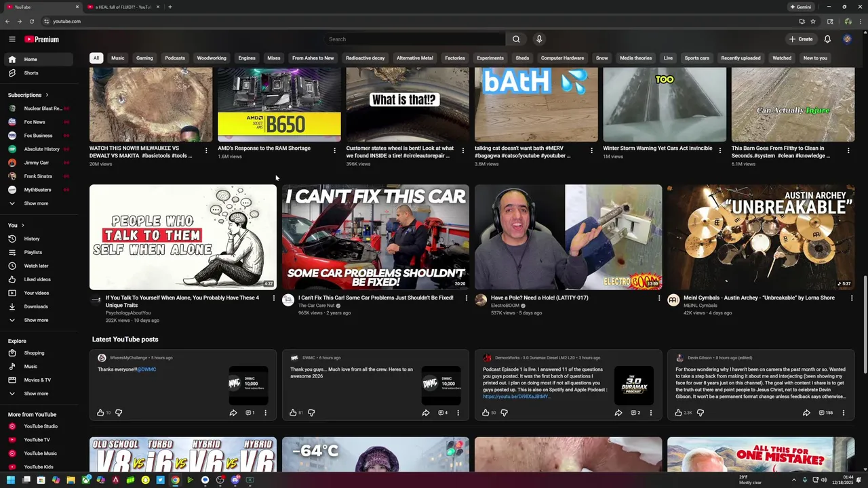Play People Who Talk To Themself thumbnail
This screenshot has width=868, height=488.
[x=183, y=237]
